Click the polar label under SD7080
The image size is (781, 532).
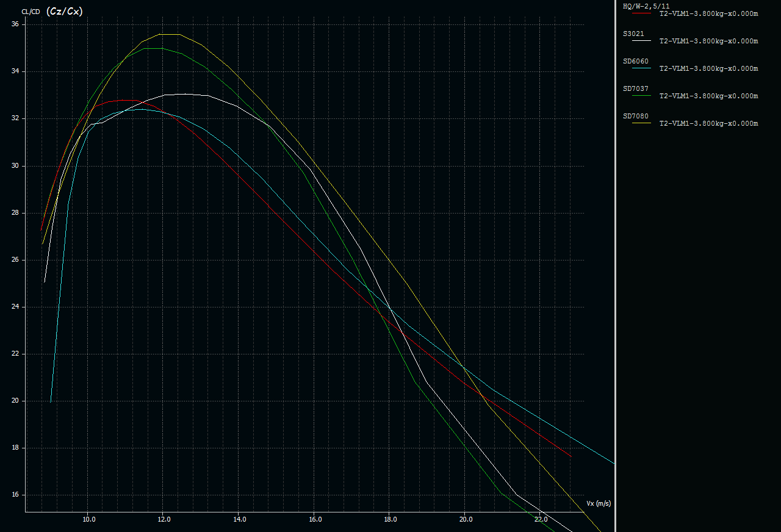tap(708, 124)
